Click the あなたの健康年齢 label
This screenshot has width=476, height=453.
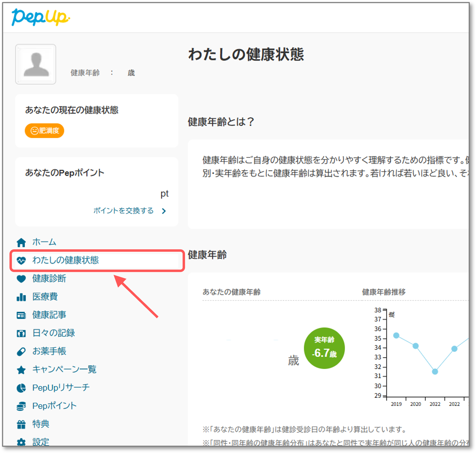pos(232,292)
